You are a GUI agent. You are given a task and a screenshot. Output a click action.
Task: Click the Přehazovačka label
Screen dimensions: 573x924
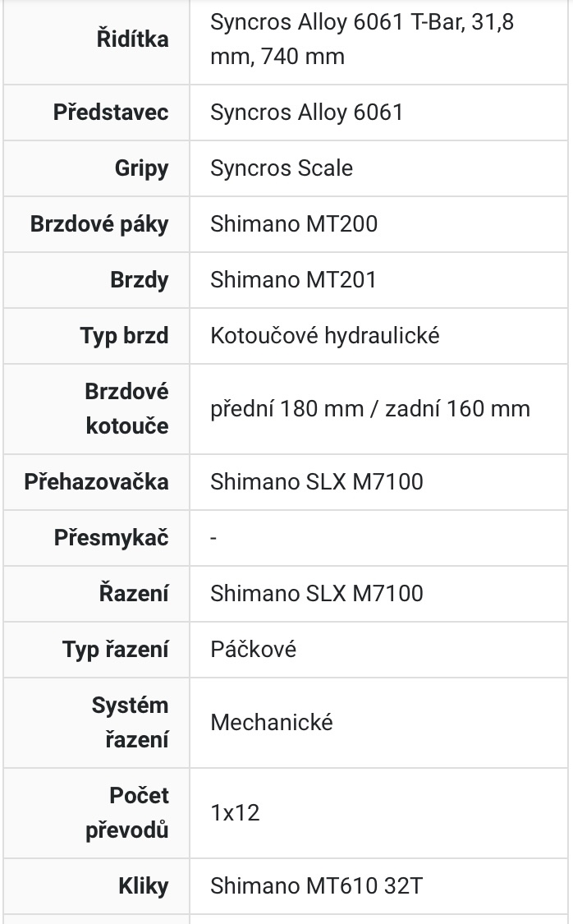click(x=96, y=481)
